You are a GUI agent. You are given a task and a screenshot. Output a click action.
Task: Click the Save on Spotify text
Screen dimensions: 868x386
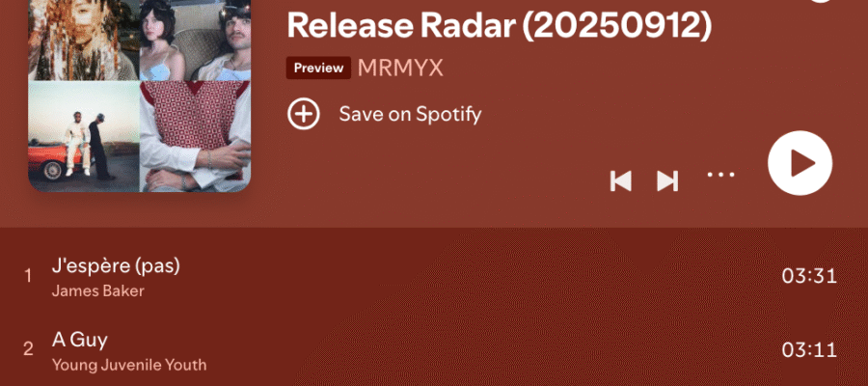(410, 115)
